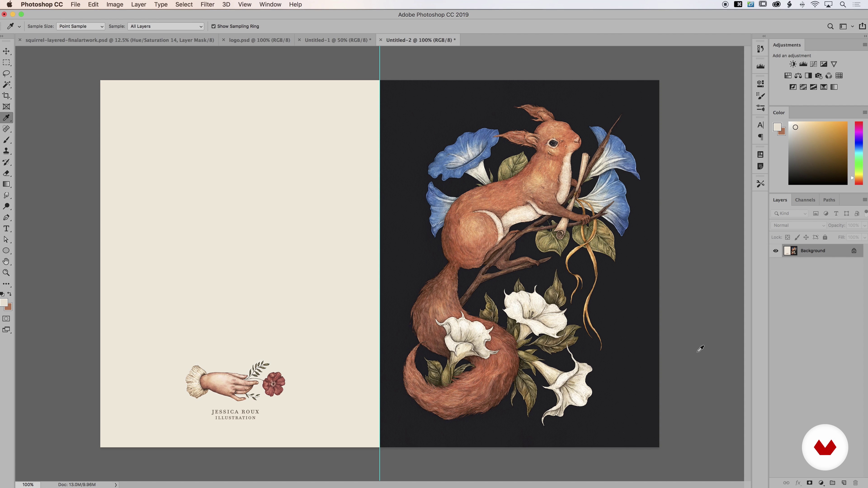Image resolution: width=868 pixels, height=488 pixels.
Task: Click the hue slider in Color panel
Action: click(x=859, y=153)
